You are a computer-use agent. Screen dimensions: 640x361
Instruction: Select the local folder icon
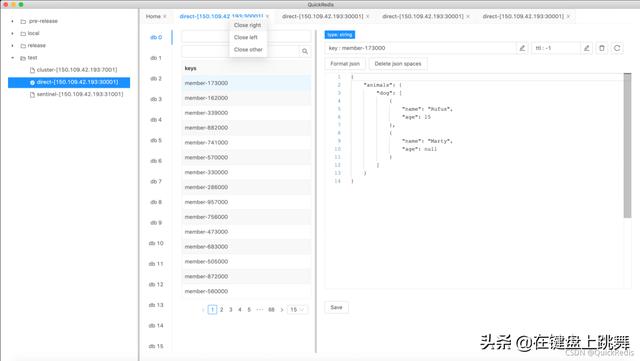[23, 33]
